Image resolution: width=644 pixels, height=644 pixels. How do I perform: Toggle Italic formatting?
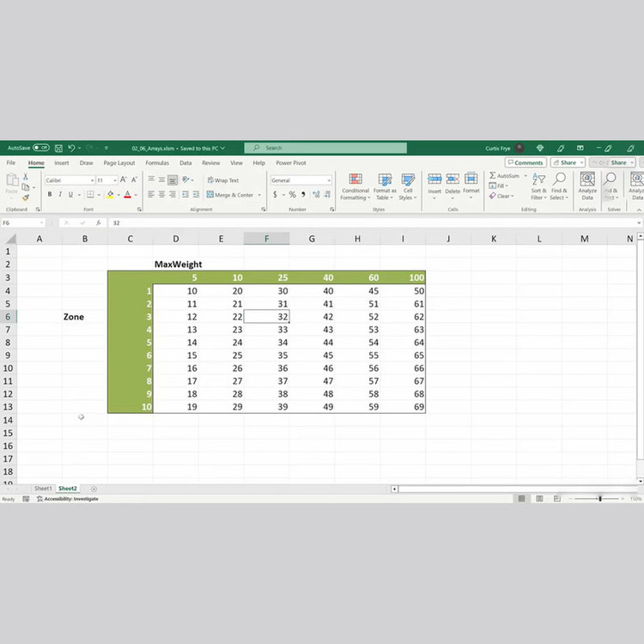pos(61,195)
